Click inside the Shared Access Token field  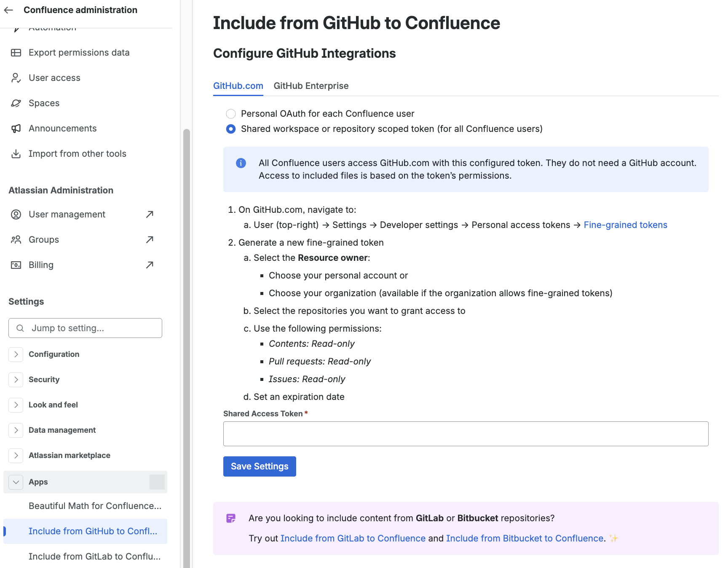point(465,434)
